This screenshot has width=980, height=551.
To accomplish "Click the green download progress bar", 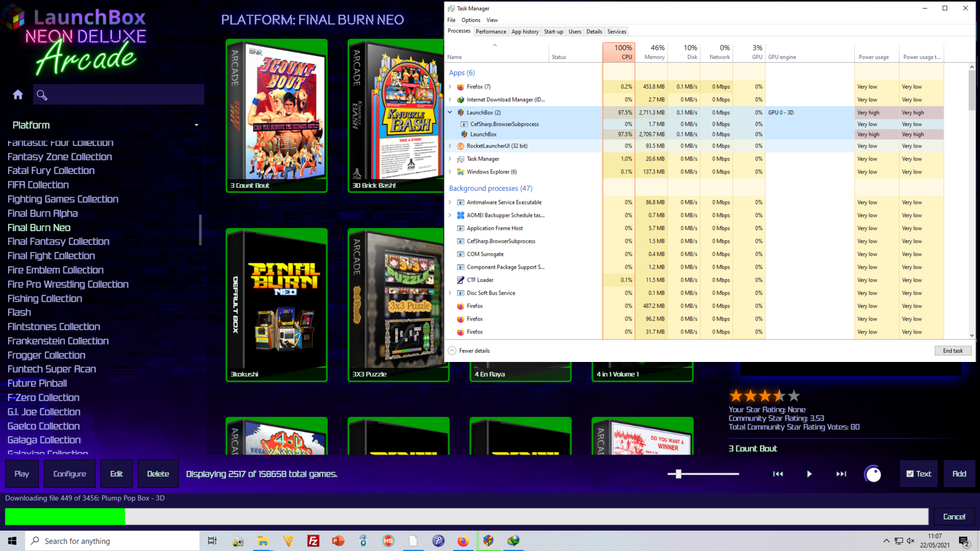I will click(x=65, y=516).
